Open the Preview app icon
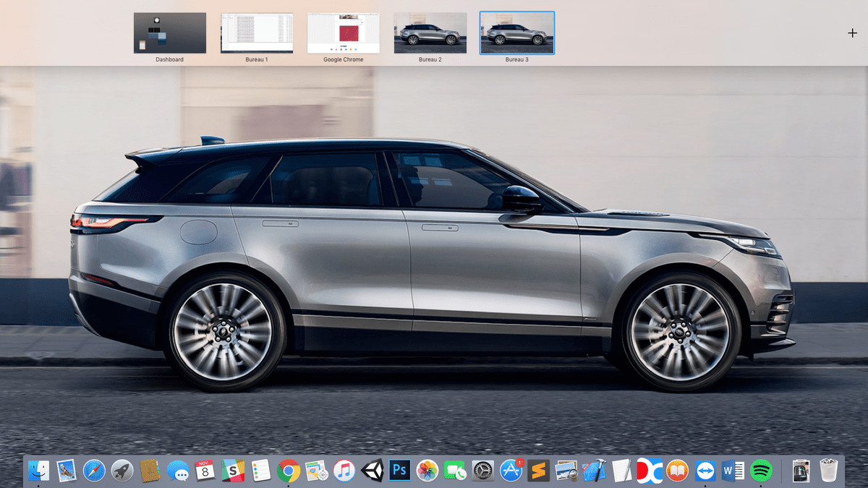This screenshot has width=868, height=488. (x=566, y=471)
